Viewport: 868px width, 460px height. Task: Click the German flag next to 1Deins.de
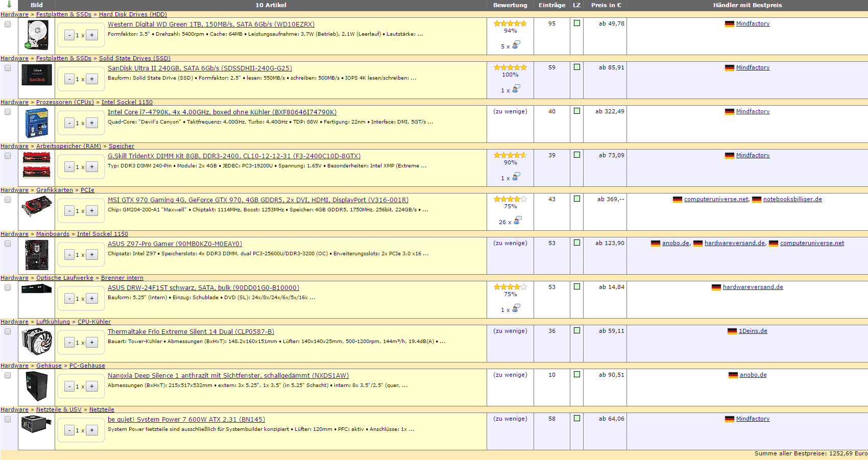tap(732, 331)
